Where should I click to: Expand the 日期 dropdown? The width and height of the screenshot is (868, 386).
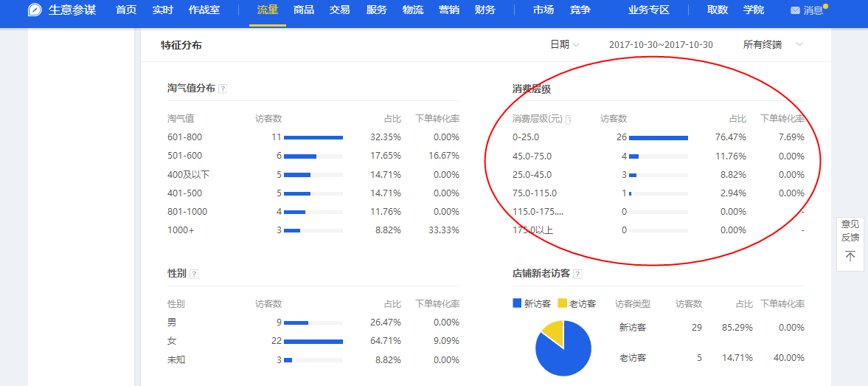(x=565, y=44)
